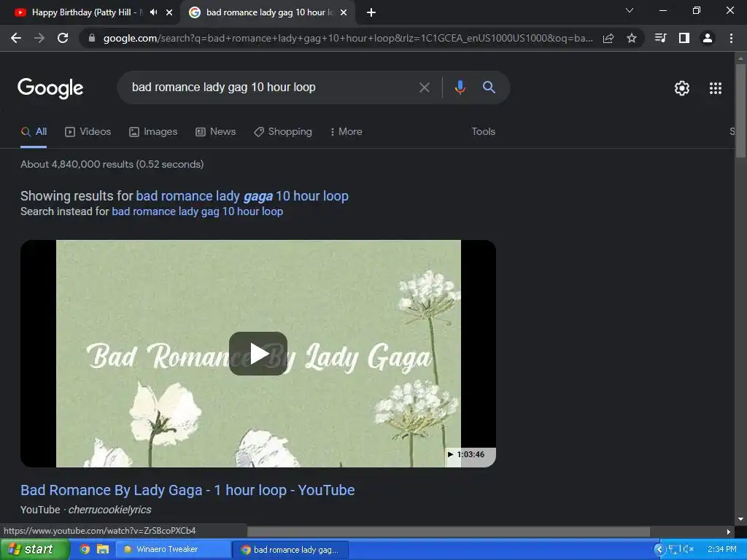This screenshot has height=560, width=747.
Task: Open the media control button in toolbar
Action: (x=660, y=38)
